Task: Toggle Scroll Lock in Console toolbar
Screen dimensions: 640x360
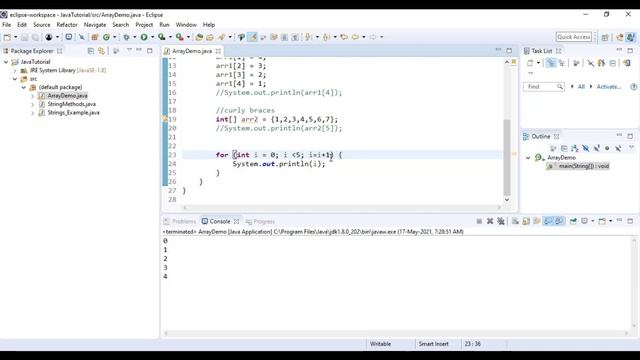Action: coord(526,221)
